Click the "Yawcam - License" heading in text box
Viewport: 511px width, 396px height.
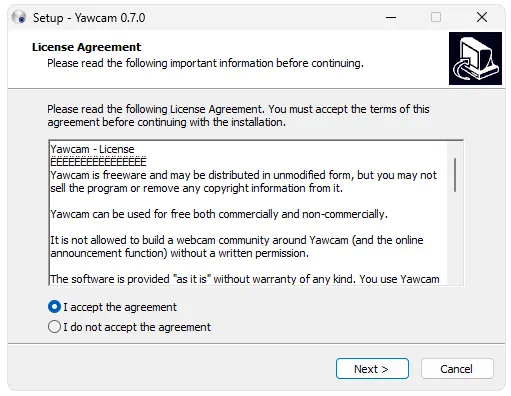point(92,149)
